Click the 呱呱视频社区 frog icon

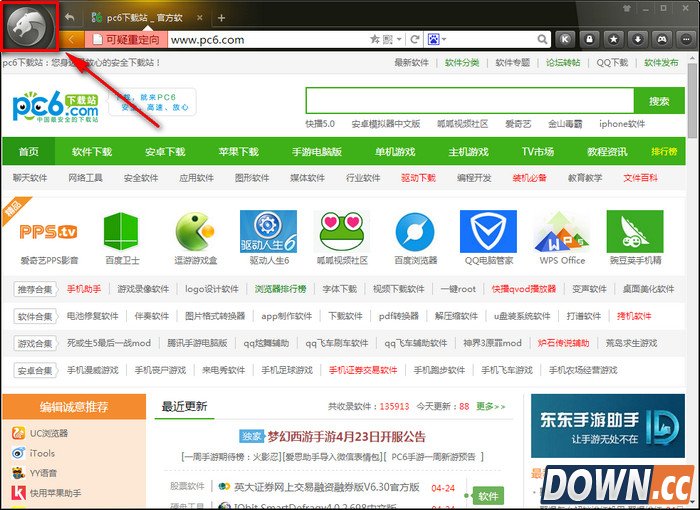[342, 231]
